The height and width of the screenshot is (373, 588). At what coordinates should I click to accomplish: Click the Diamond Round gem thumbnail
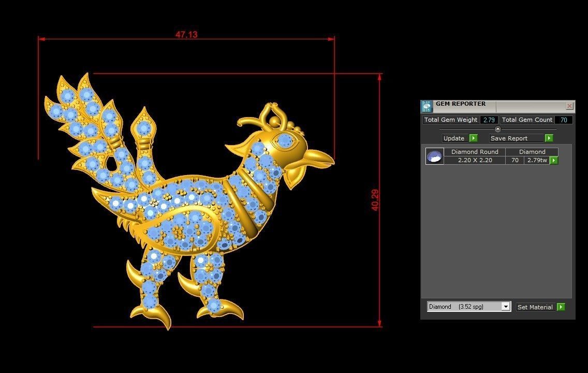pos(435,156)
